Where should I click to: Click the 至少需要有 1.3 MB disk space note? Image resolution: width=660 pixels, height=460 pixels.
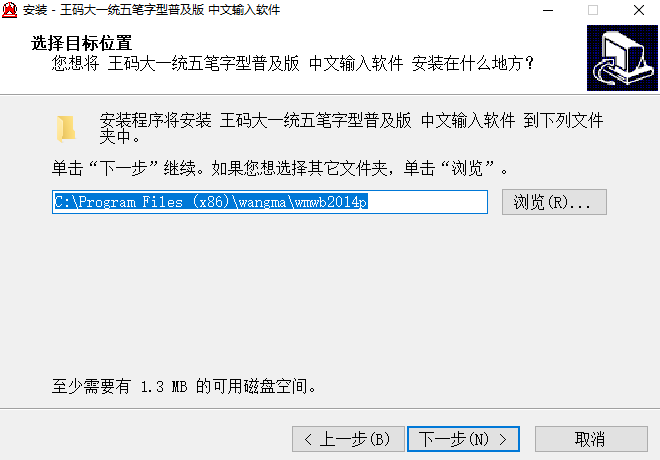pyautogui.click(x=184, y=386)
